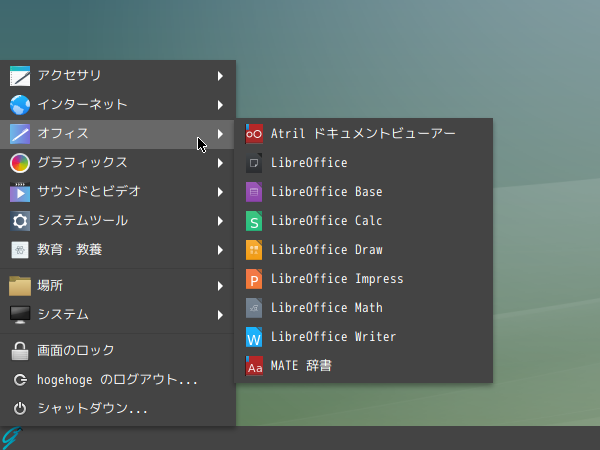Click the アクセサリ notepad icon
The height and width of the screenshot is (450, 600).
[x=20, y=76]
